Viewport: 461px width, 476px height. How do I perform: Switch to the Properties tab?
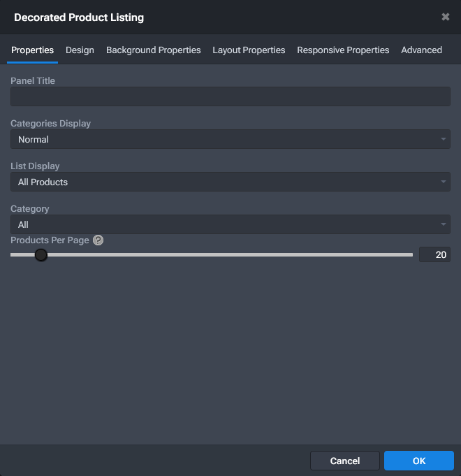click(x=32, y=50)
